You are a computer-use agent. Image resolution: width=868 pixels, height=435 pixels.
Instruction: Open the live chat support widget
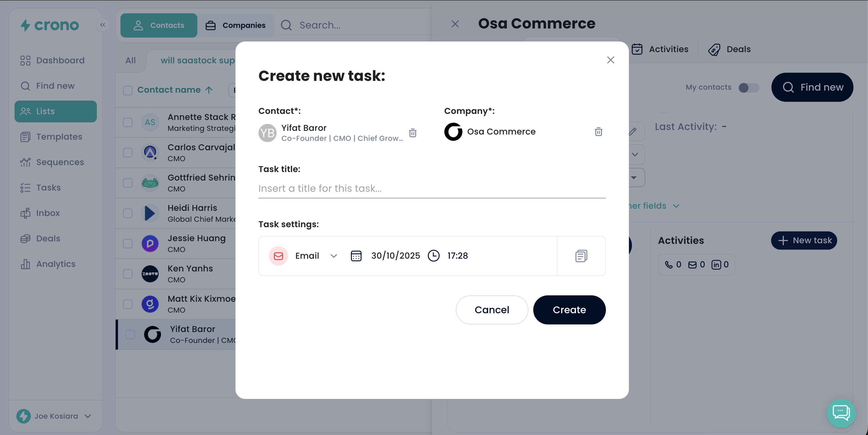(841, 412)
